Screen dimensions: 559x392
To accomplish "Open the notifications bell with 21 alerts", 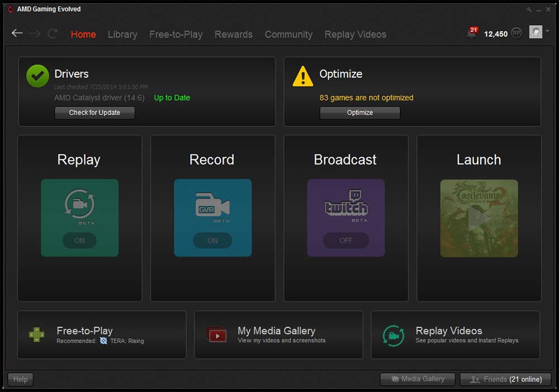I will [x=472, y=34].
